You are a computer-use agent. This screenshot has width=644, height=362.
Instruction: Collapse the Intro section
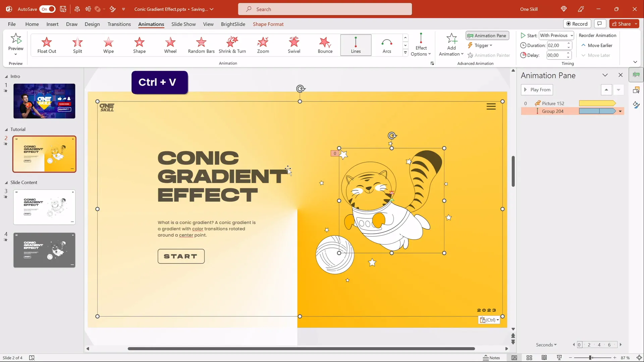[x=6, y=76]
